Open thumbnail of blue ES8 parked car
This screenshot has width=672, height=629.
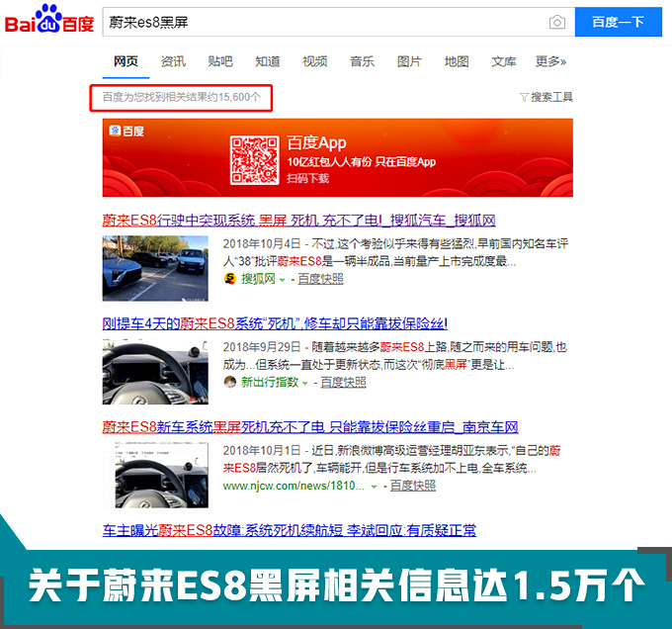click(155, 268)
